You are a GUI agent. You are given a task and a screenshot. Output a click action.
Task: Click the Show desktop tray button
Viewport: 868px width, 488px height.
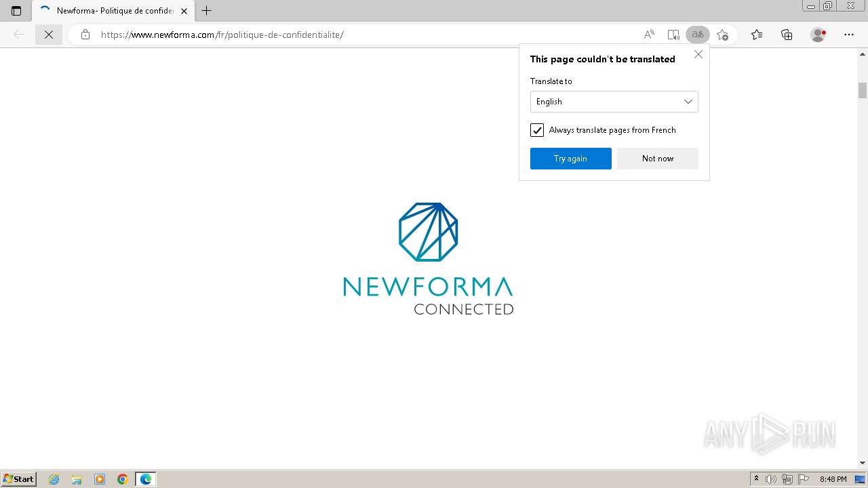tap(860, 479)
